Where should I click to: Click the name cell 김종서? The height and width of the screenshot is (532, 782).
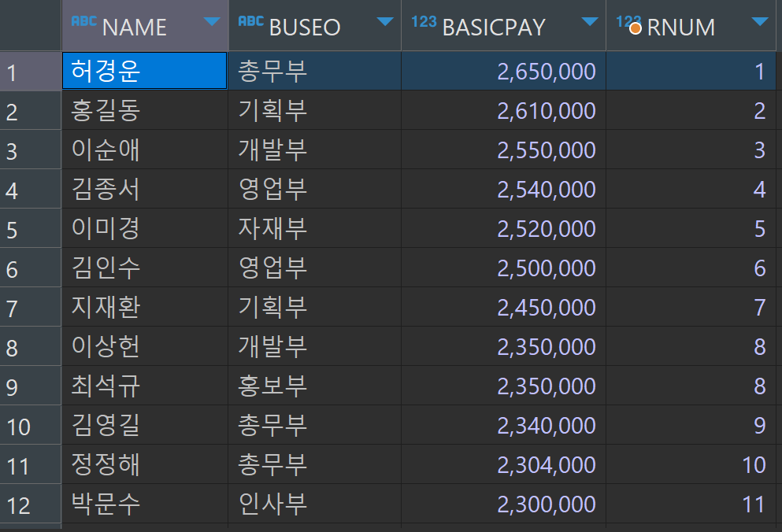pos(145,190)
